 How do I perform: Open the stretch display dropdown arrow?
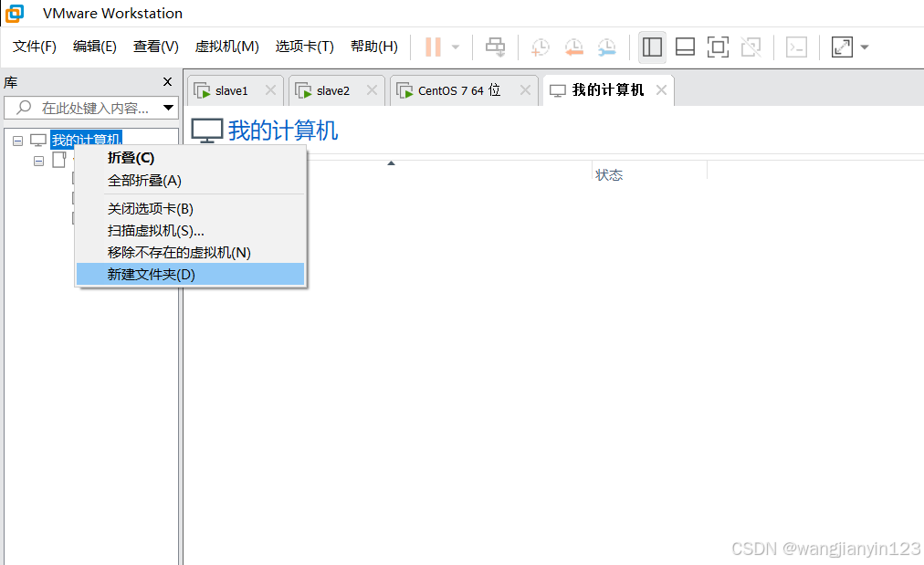(865, 47)
